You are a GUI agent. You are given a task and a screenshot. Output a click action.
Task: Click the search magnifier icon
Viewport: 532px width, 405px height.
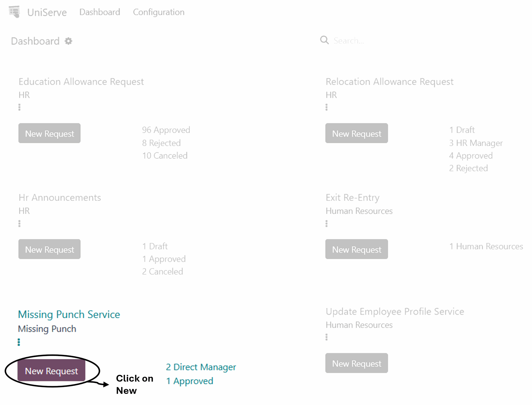pos(324,40)
